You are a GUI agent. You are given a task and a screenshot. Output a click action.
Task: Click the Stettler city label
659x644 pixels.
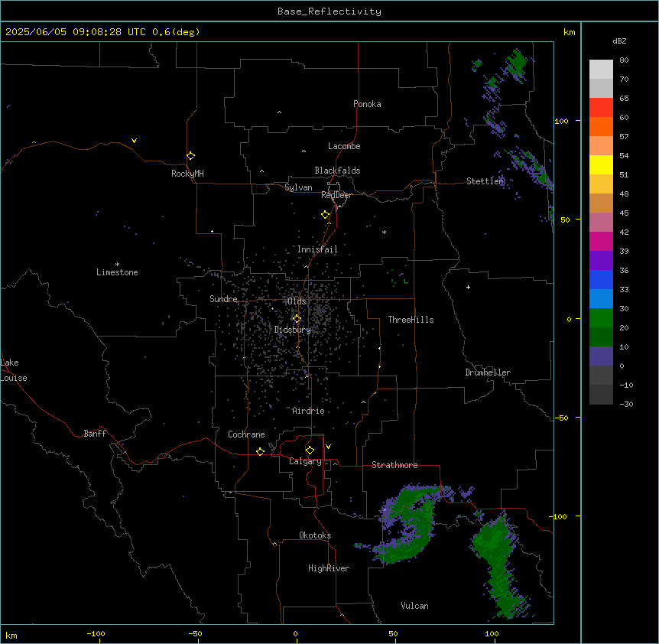[x=485, y=181]
